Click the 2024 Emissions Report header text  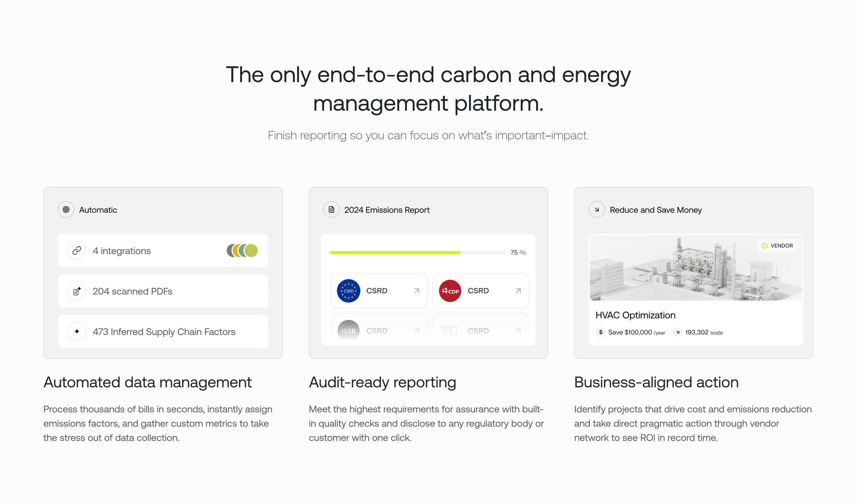point(387,210)
